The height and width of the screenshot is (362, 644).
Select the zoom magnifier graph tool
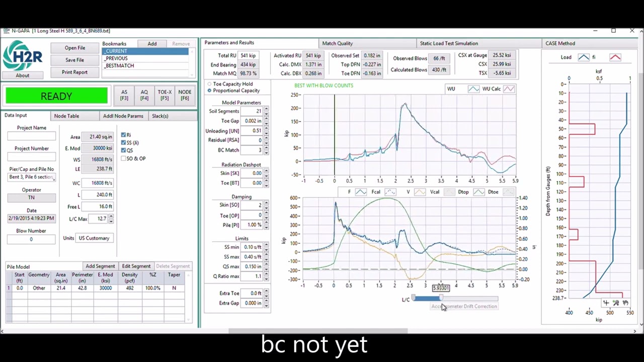point(616,303)
